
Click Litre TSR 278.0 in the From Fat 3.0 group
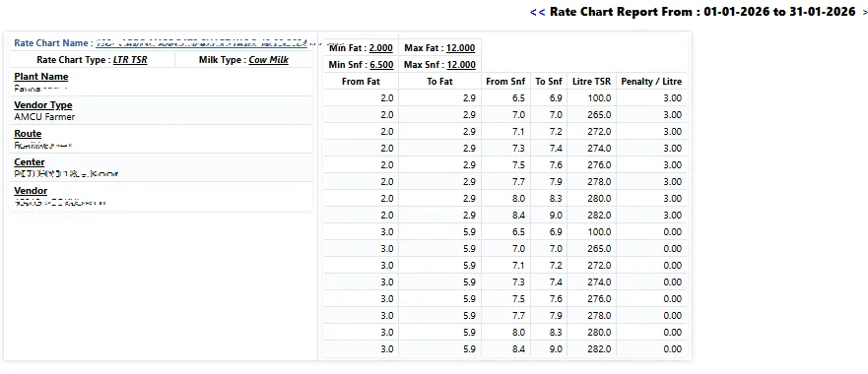click(x=600, y=315)
